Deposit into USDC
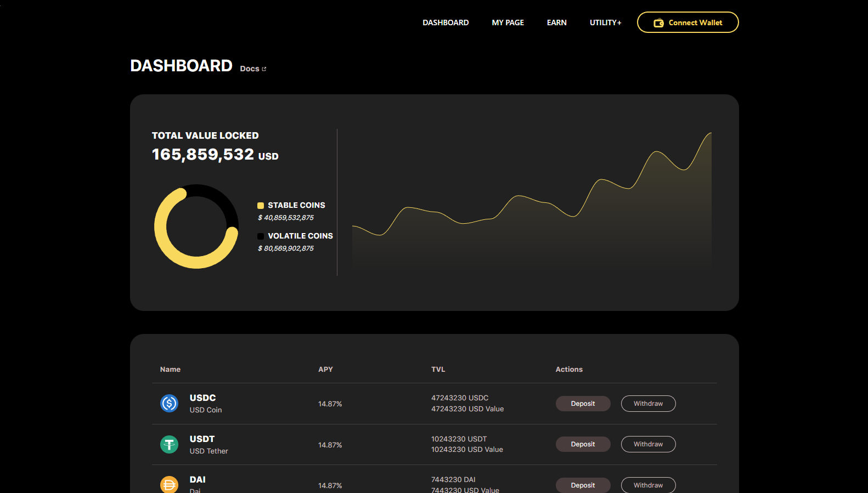This screenshot has width=868, height=493. 583,404
